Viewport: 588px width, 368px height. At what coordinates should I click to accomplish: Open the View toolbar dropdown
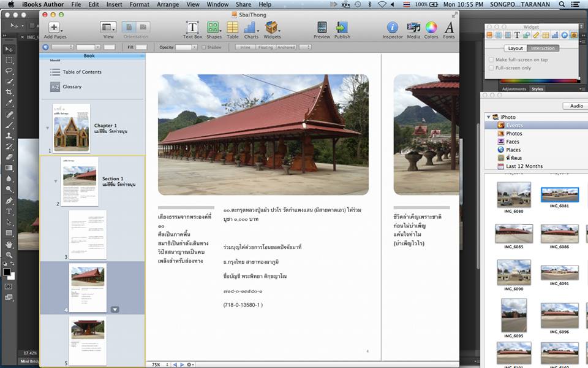tap(108, 27)
